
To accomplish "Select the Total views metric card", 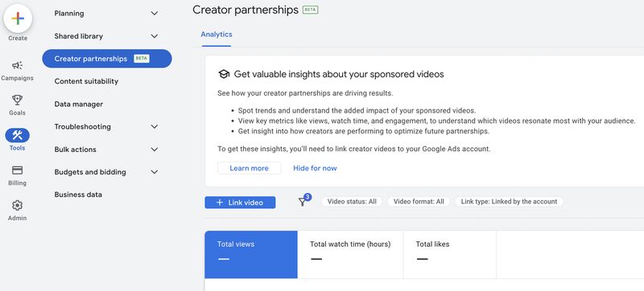I will 251,255.
